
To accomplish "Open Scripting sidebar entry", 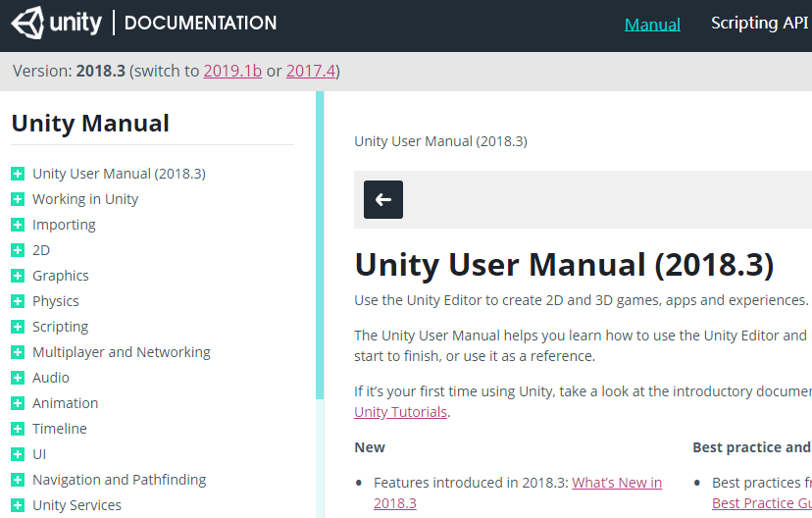I will point(61,327).
